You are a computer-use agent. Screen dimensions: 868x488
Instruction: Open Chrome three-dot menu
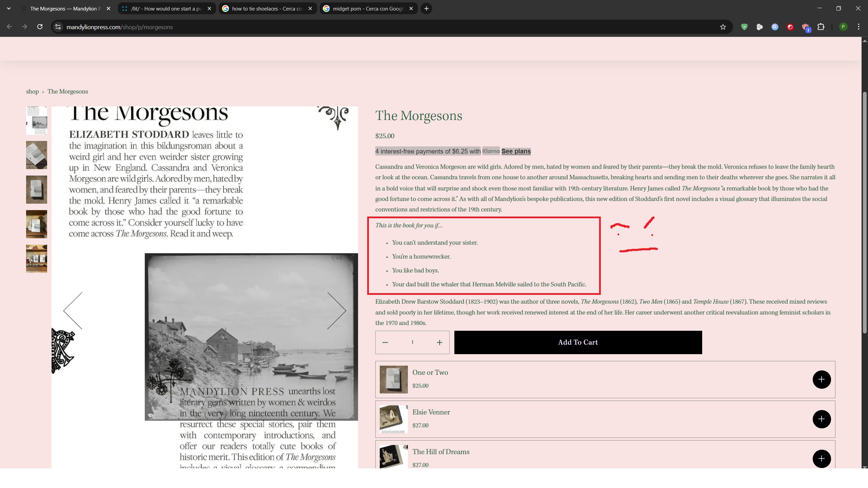pos(859,27)
